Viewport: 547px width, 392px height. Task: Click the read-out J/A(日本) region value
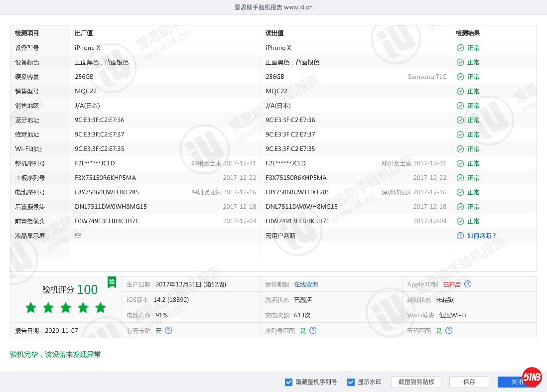pos(278,106)
